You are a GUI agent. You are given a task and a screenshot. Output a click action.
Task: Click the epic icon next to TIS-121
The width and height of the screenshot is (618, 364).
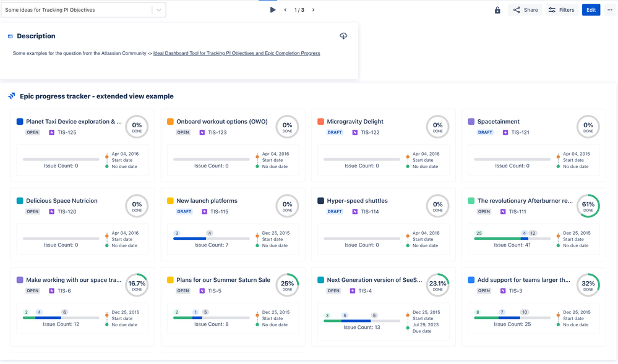click(505, 132)
